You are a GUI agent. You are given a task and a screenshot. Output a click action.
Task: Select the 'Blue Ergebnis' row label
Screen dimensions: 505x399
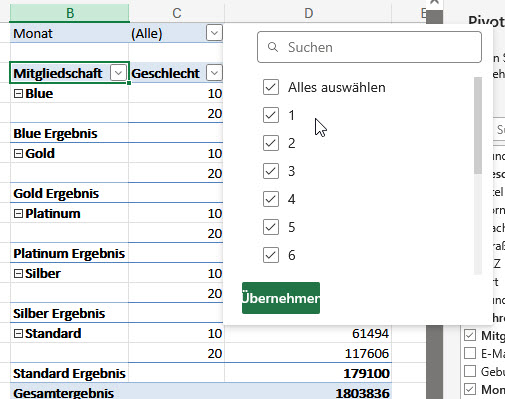[x=55, y=134]
